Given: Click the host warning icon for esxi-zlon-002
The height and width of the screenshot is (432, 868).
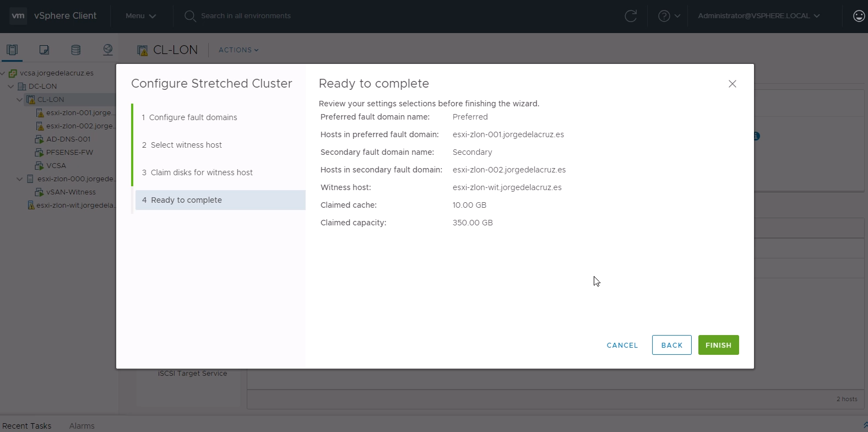Looking at the screenshot, I should 40,126.
